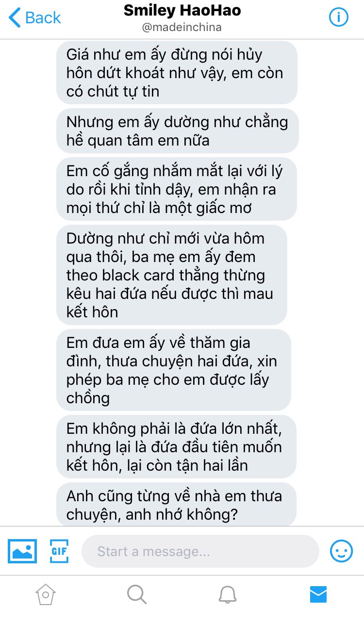Tap message 'Anh cũng từng về nhà em'
Image resolution: width=364 pixels, height=624 pixels.
coord(177,504)
